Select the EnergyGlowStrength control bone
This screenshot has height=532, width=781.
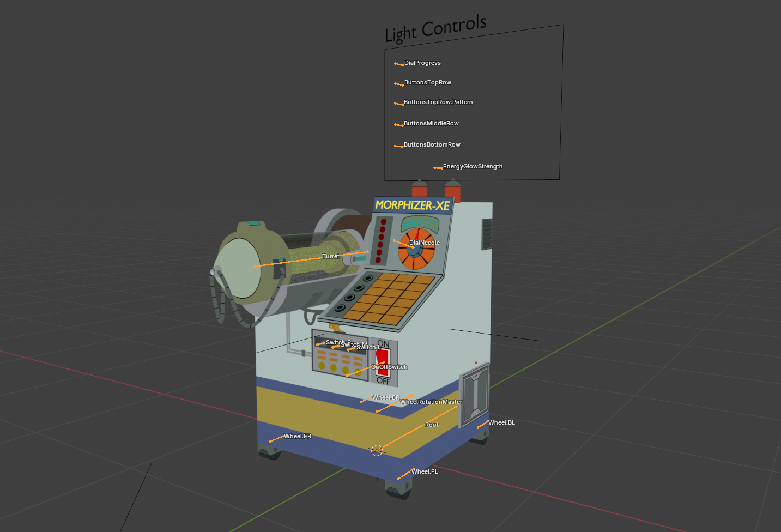tap(438, 168)
